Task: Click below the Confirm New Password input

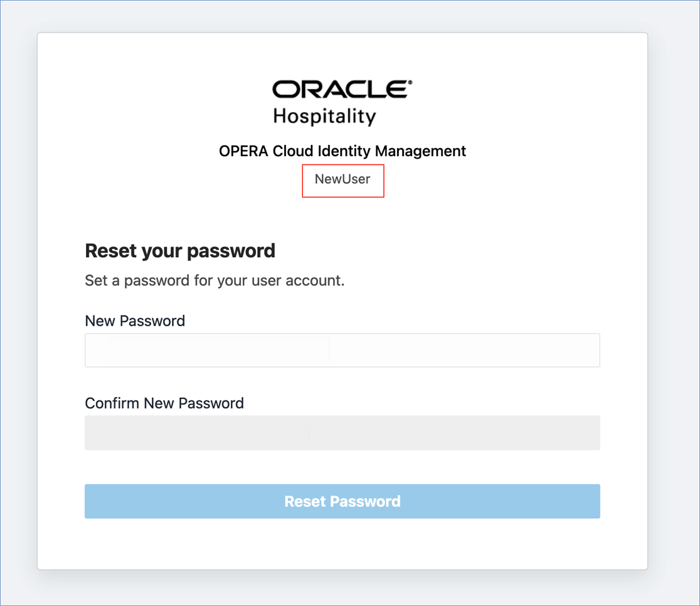Action: pyautogui.click(x=342, y=464)
